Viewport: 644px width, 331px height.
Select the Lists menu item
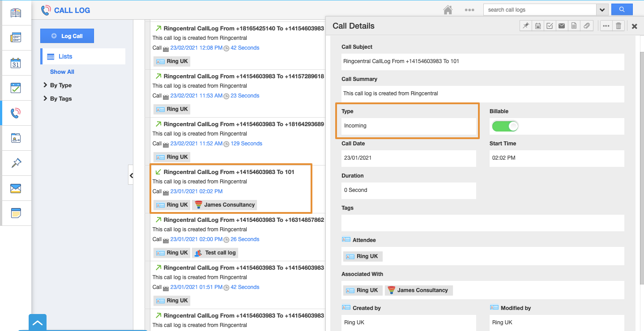65,56
